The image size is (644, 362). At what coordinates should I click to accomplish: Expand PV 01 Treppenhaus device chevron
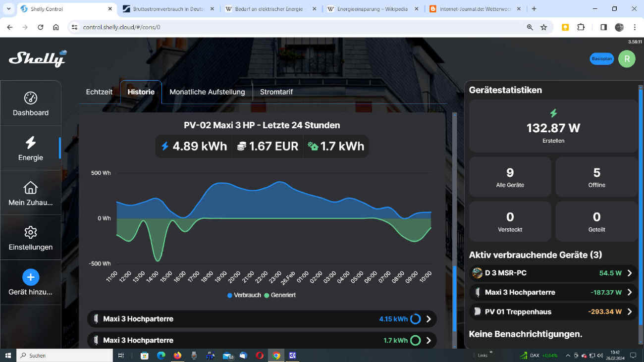click(x=630, y=312)
